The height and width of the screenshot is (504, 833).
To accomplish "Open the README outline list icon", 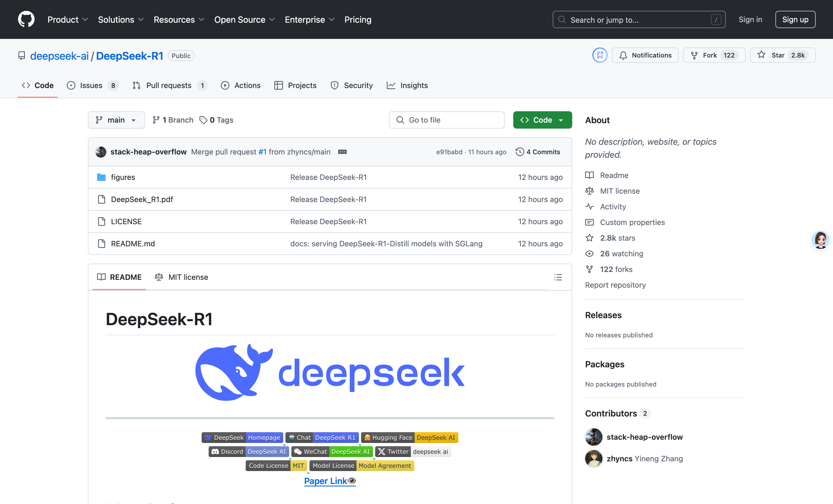I will [x=558, y=277].
